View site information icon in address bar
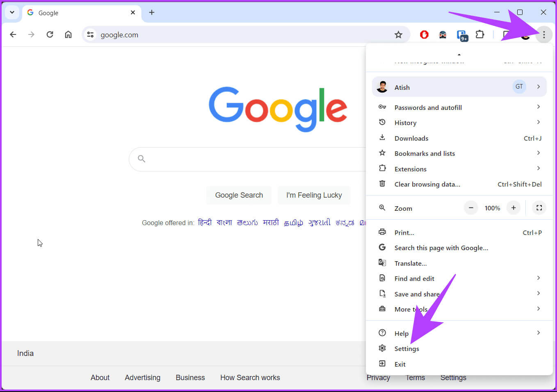 coord(90,35)
